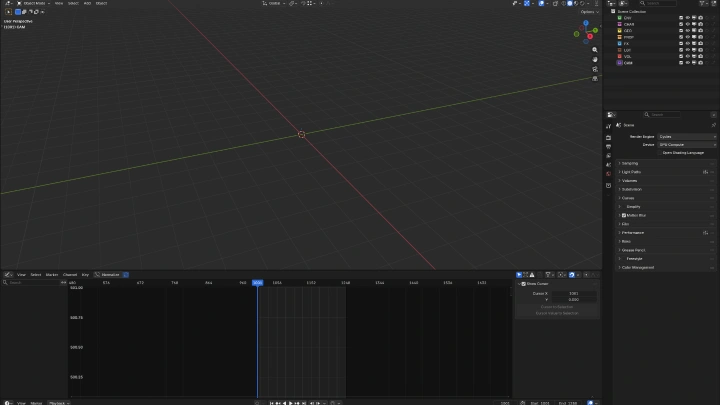Viewport: 720px width, 405px height.
Task: Open the Playback dropdown in timeline
Action: tap(59, 403)
